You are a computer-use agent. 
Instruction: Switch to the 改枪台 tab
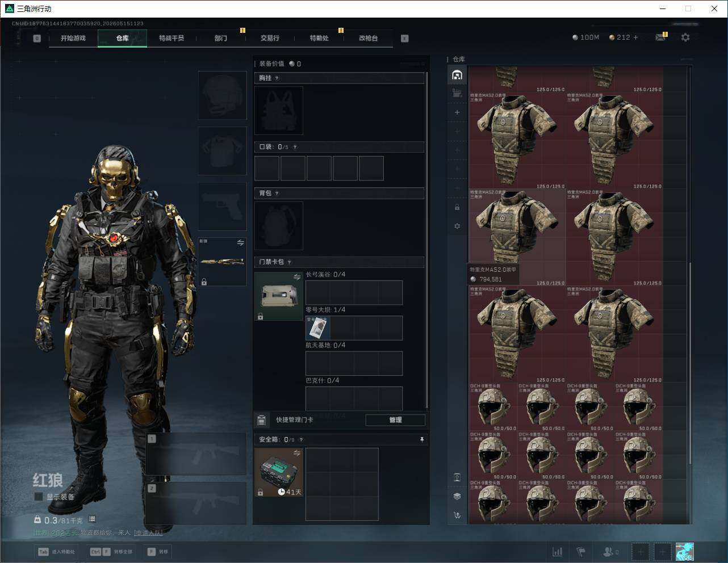(x=368, y=38)
